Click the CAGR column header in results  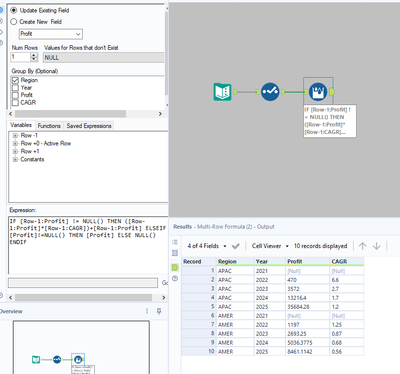coord(347,261)
